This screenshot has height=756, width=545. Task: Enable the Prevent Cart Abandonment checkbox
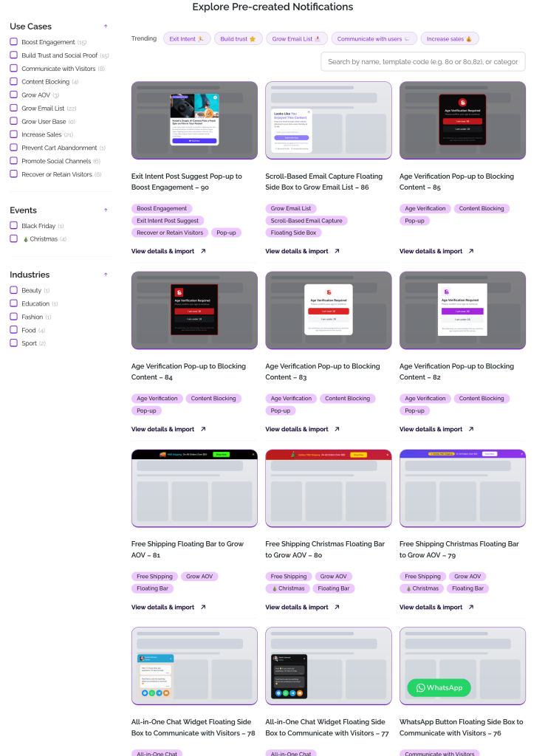coord(13,148)
